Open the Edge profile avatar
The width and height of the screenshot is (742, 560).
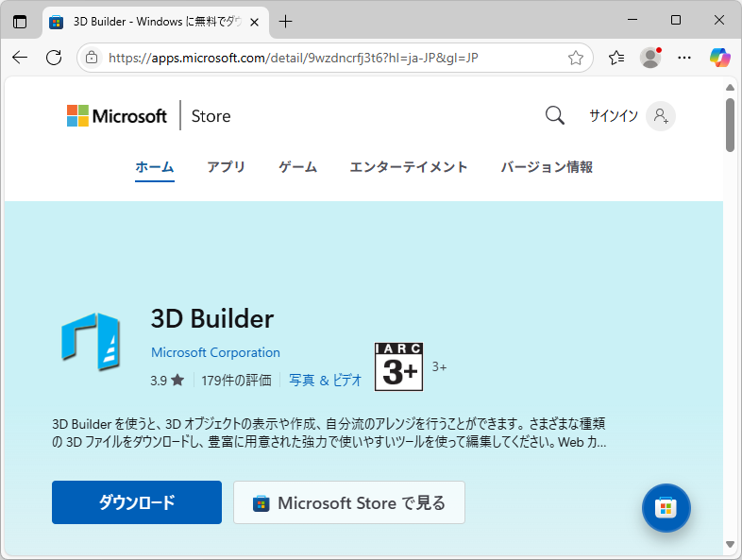pos(650,58)
